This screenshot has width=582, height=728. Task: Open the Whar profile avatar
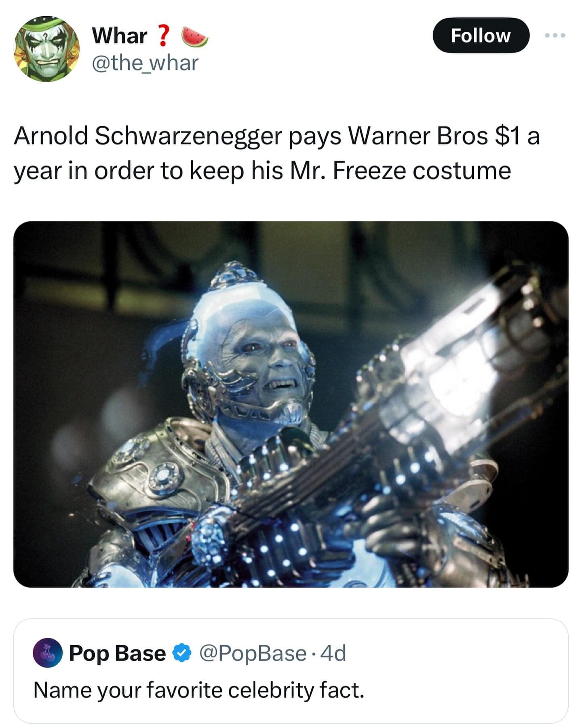point(46,49)
